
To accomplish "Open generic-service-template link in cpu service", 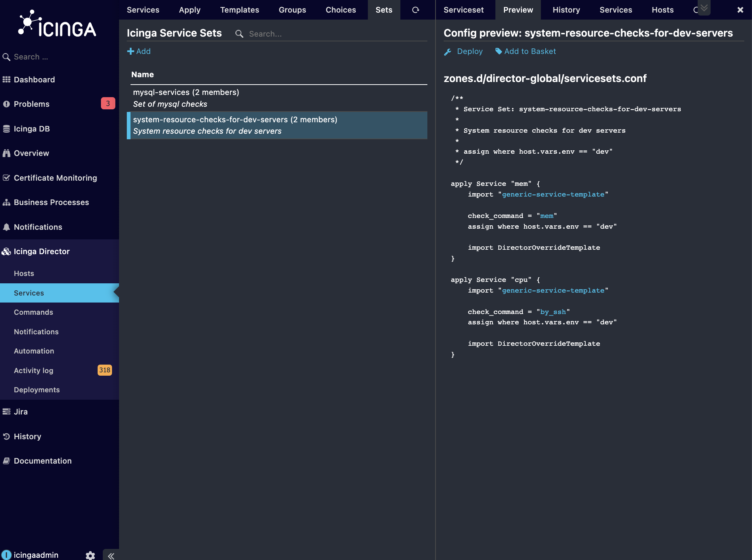I will (x=553, y=290).
